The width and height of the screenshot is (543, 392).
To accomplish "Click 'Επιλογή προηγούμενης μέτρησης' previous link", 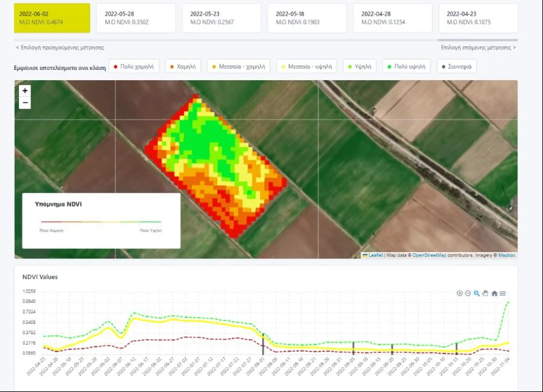I will tap(60, 47).
